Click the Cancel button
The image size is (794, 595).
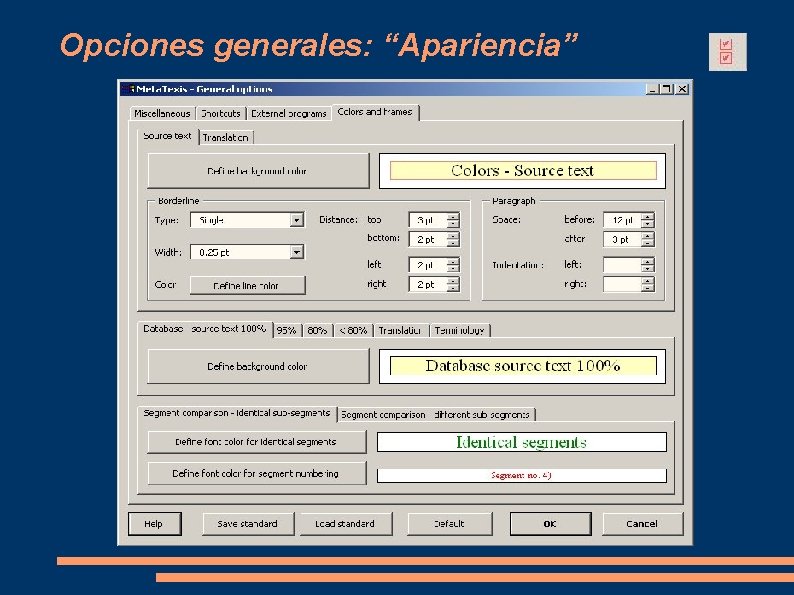click(643, 524)
